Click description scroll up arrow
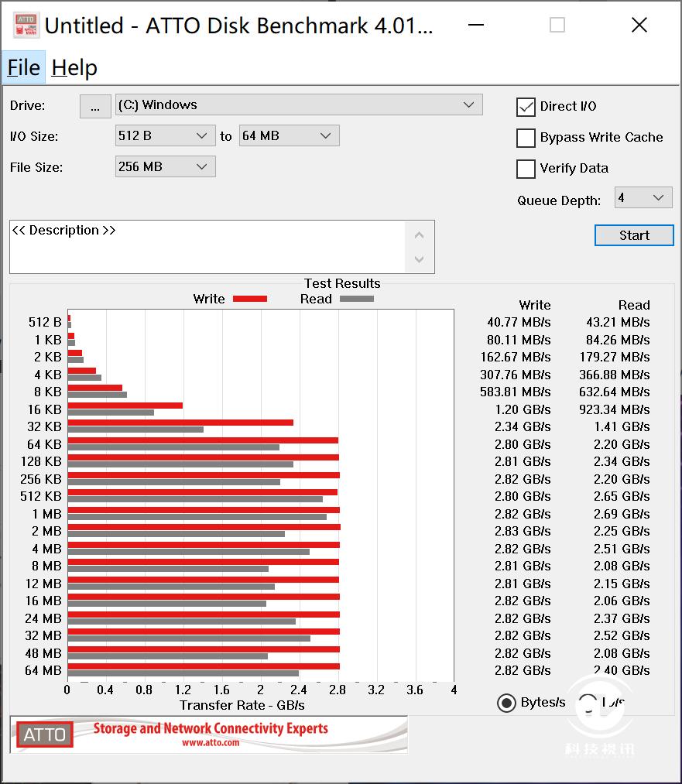This screenshot has height=784, width=682. click(420, 235)
